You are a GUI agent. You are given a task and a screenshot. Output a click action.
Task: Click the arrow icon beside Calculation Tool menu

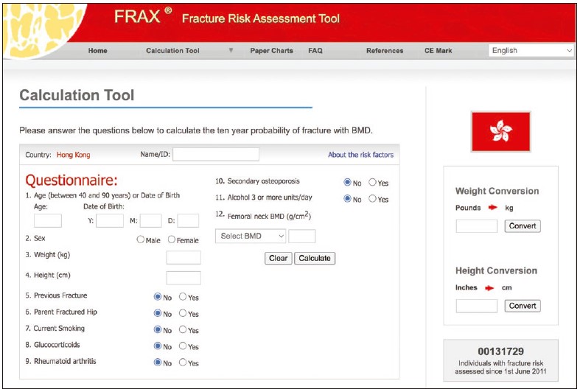tap(231, 50)
